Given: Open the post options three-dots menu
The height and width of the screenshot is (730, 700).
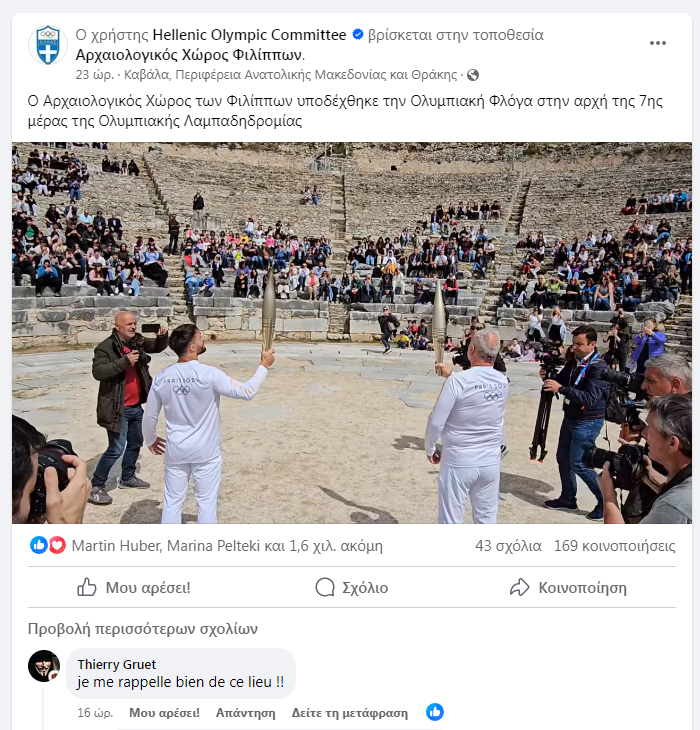Looking at the screenshot, I should (x=657, y=43).
